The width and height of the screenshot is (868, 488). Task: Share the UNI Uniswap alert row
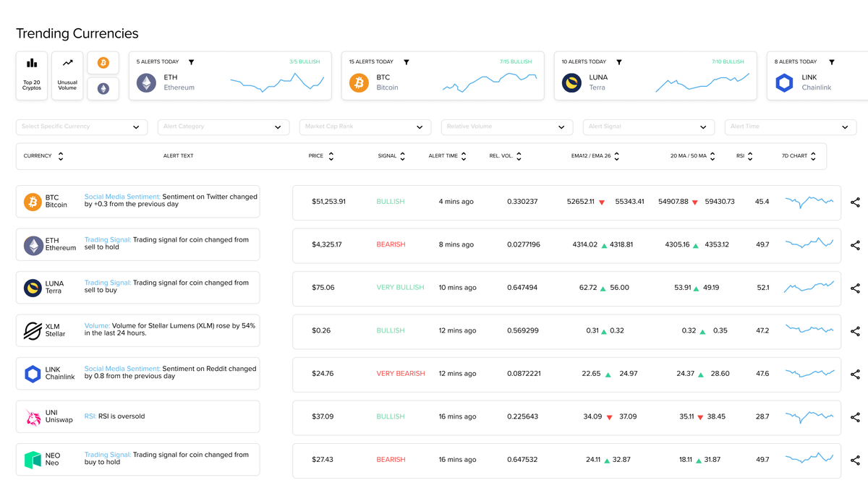(x=855, y=417)
